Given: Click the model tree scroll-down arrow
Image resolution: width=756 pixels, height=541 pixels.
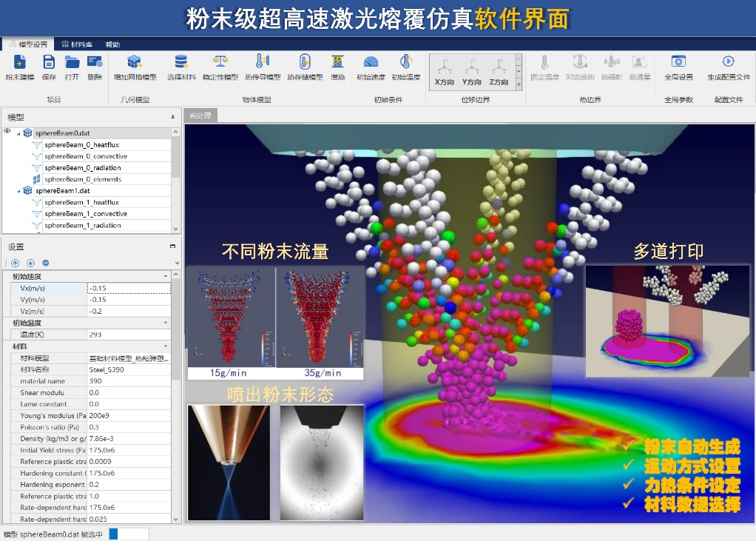Looking at the screenshot, I should tap(175, 229).
